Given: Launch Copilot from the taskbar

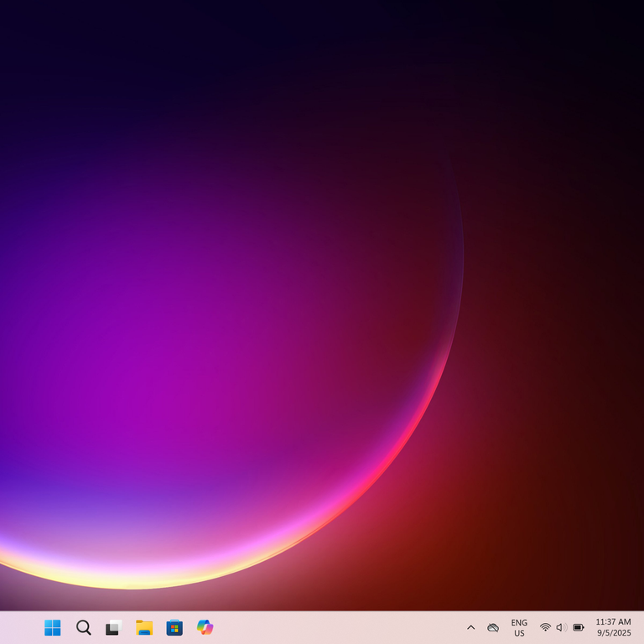Looking at the screenshot, I should pyautogui.click(x=205, y=627).
